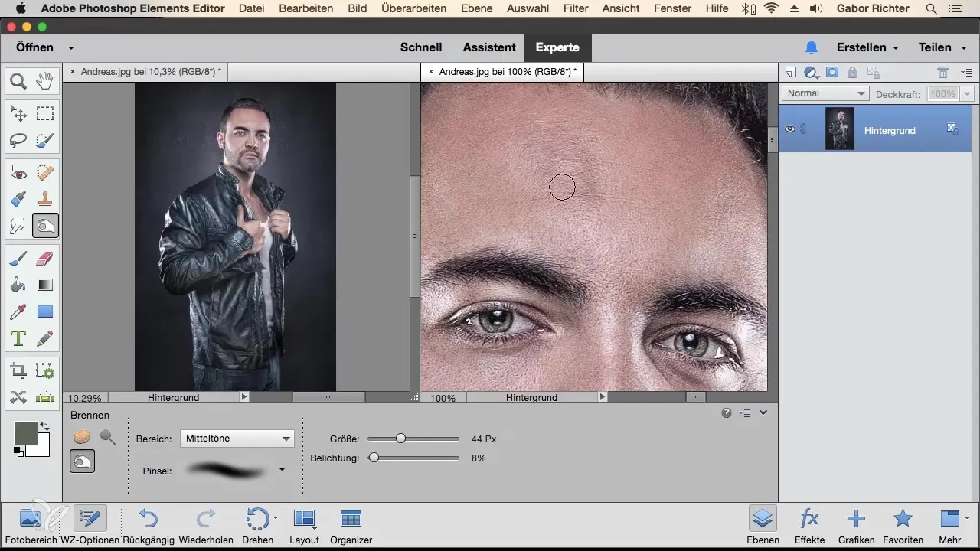
Task: Select the Smart Brush tool
Action: tap(18, 200)
